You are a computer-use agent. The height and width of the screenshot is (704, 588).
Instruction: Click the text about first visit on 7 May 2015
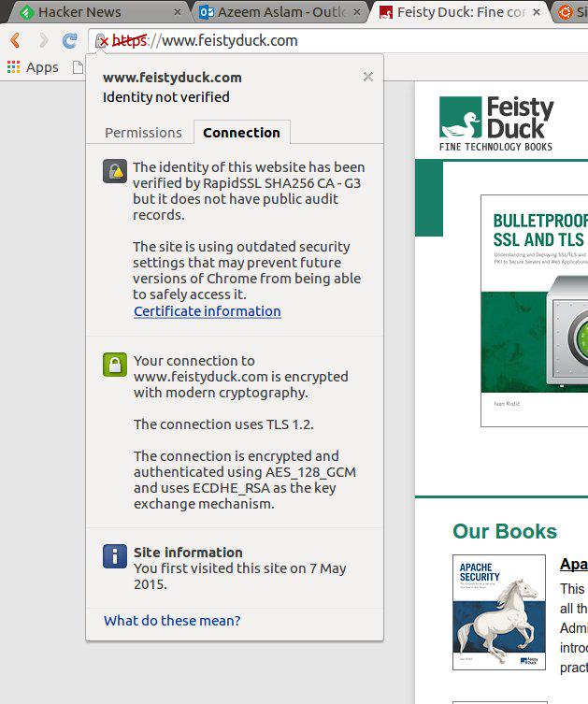[240, 577]
